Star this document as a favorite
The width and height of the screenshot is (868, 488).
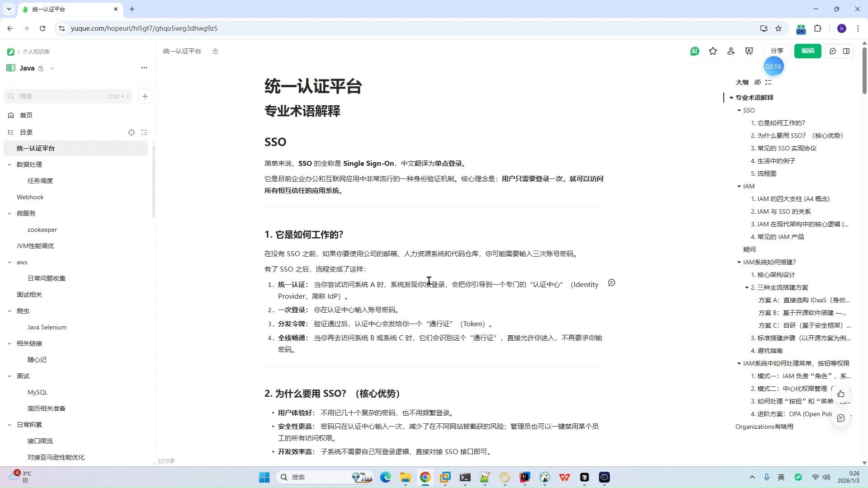(713, 51)
